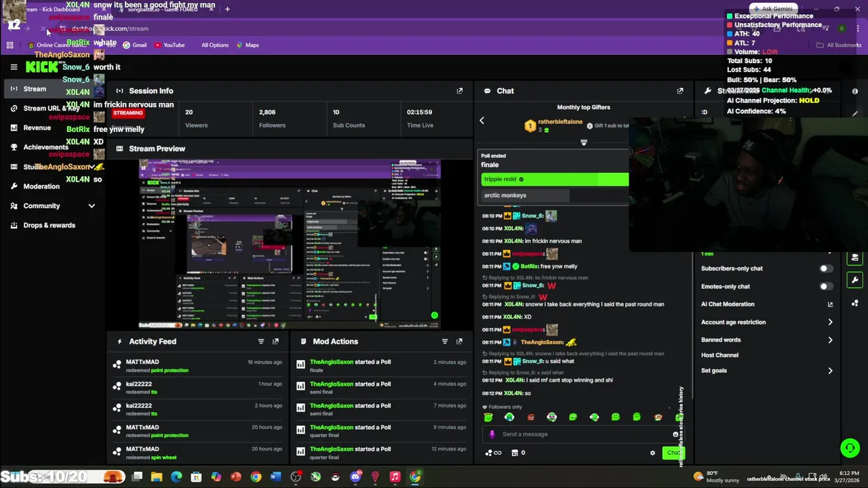Click the first green emote below Followers only
Image resolution: width=868 pixels, height=488 pixels.
(488, 418)
